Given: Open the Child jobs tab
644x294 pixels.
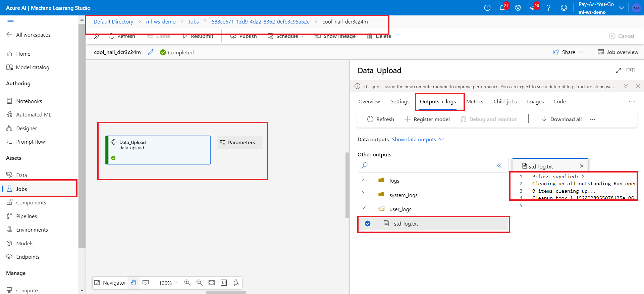Looking at the screenshot, I should pos(505,101).
